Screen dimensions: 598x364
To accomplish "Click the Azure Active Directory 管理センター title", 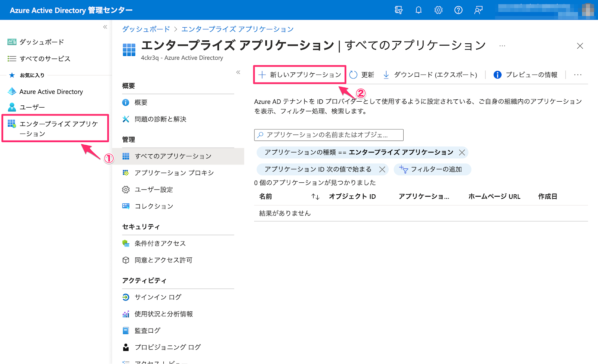I will tap(71, 10).
